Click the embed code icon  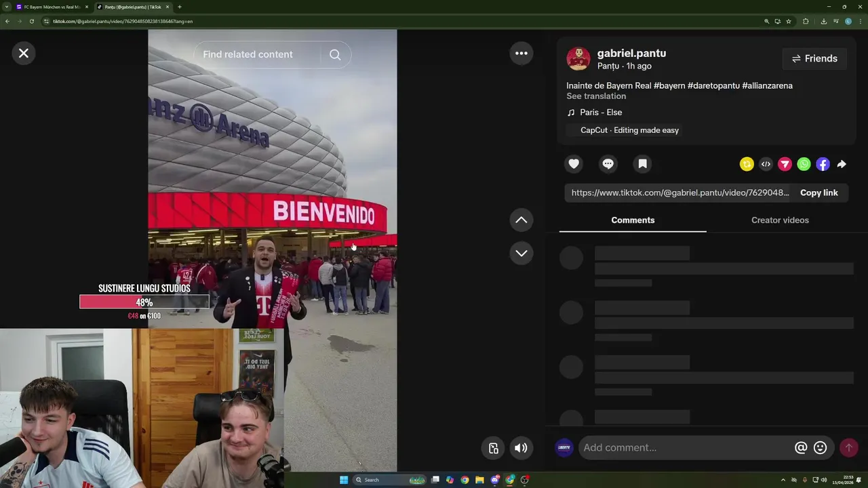coord(766,164)
